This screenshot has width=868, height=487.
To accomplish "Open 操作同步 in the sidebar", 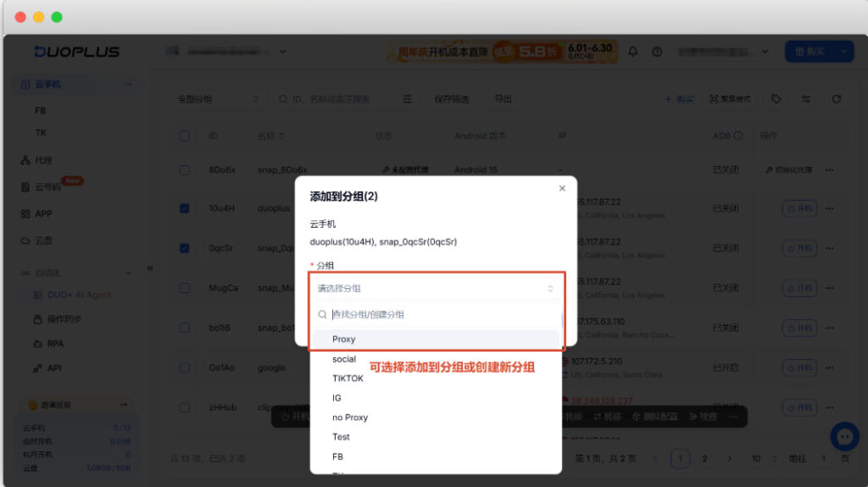I will coord(58,319).
